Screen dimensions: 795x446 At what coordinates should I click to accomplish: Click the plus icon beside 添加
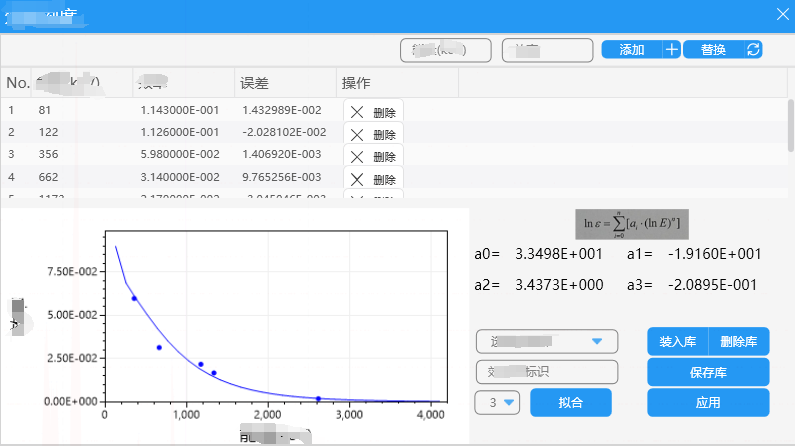coord(672,50)
